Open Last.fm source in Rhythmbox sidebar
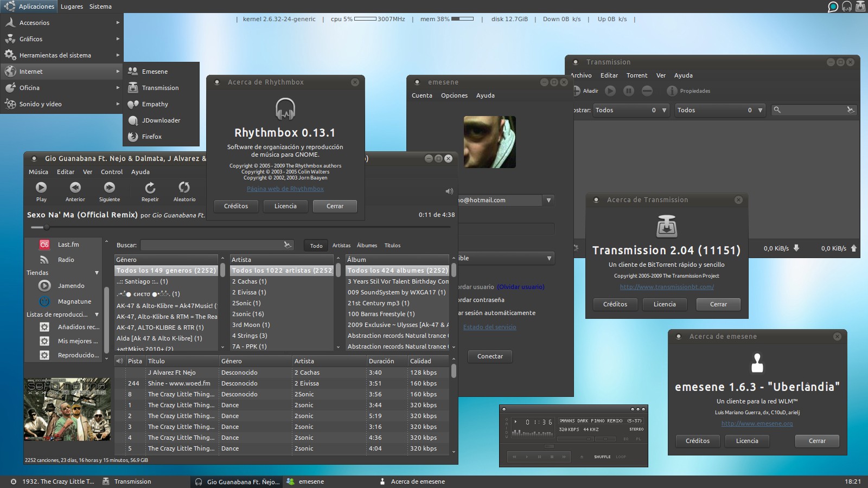The image size is (868, 488). [68, 245]
